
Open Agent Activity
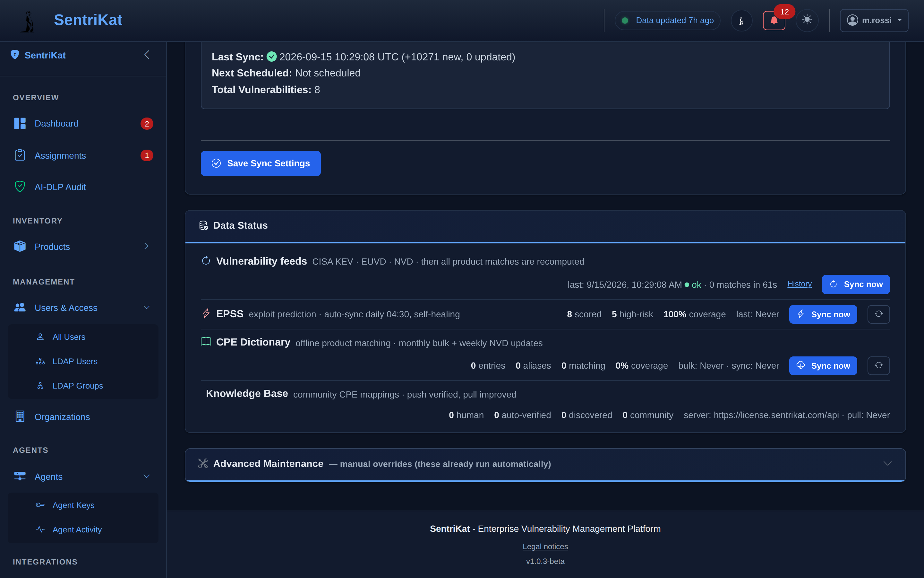click(77, 530)
